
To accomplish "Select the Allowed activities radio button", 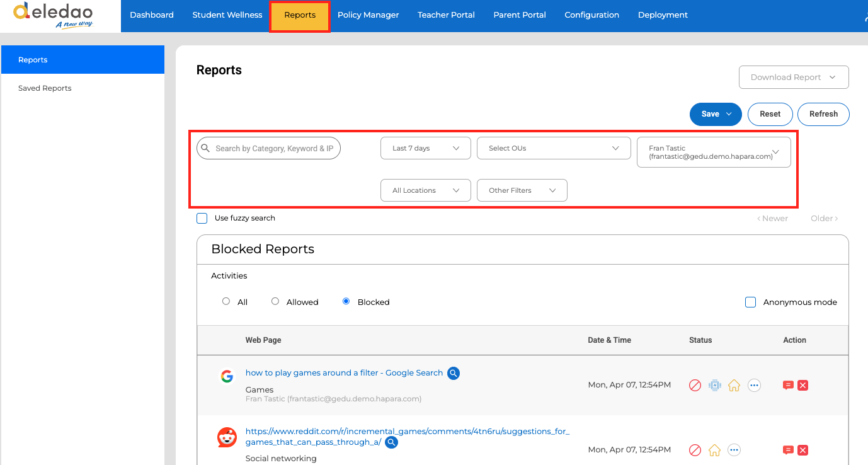I will click(x=275, y=302).
